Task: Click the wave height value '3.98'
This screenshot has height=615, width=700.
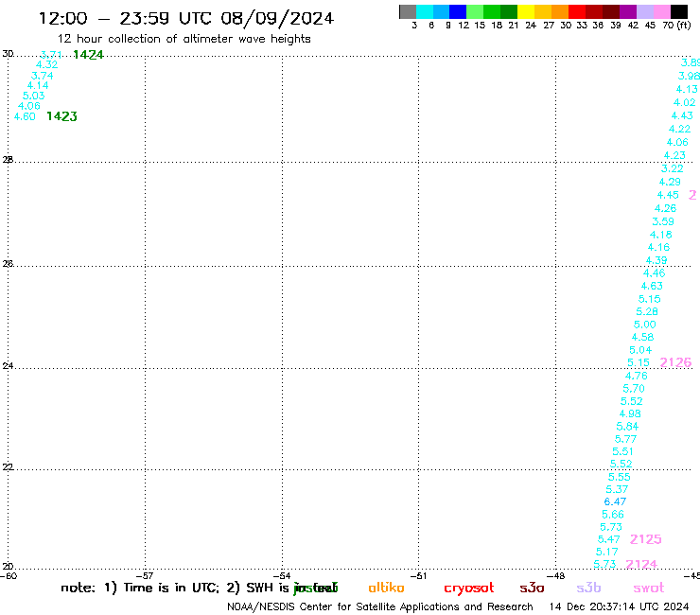Action: (x=689, y=76)
